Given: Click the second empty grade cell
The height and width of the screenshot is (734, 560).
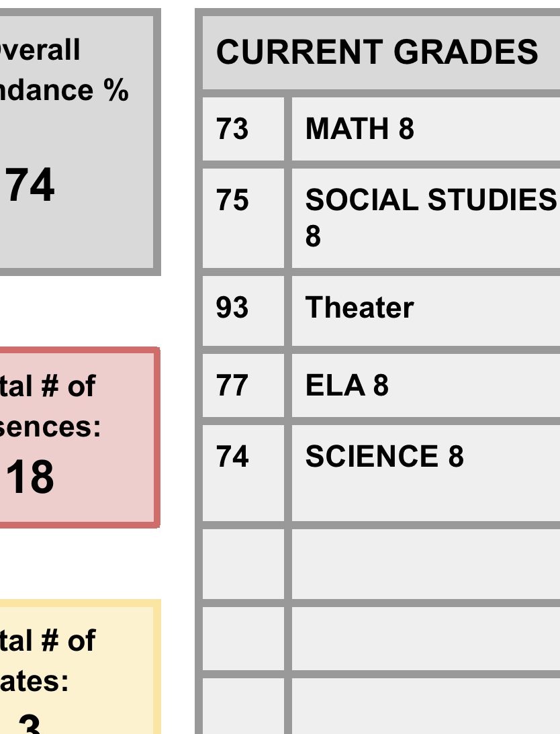Looking at the screenshot, I should click(x=243, y=638).
